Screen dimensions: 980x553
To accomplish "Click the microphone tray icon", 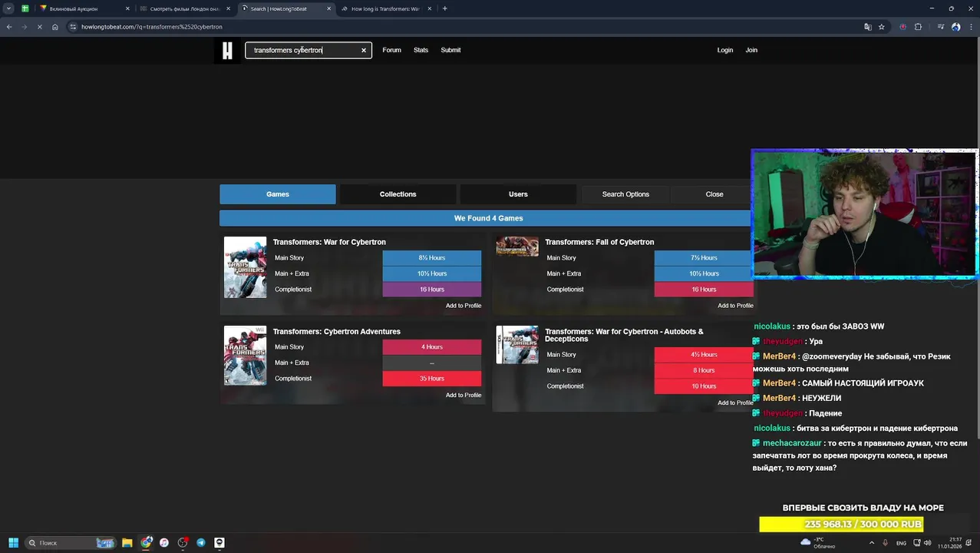I will [x=885, y=543].
